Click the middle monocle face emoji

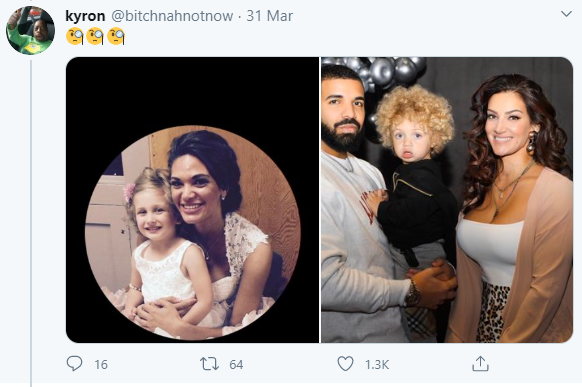pos(95,37)
